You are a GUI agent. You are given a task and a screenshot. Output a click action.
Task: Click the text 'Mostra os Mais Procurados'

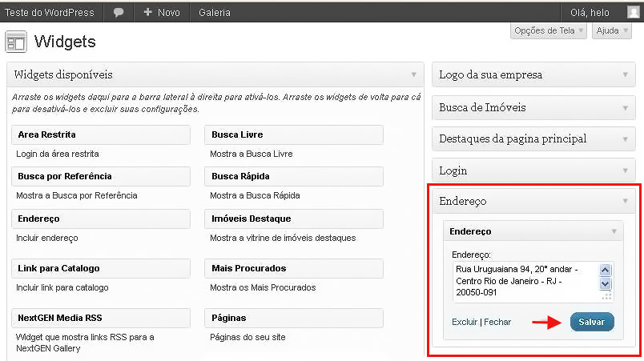[x=263, y=287]
